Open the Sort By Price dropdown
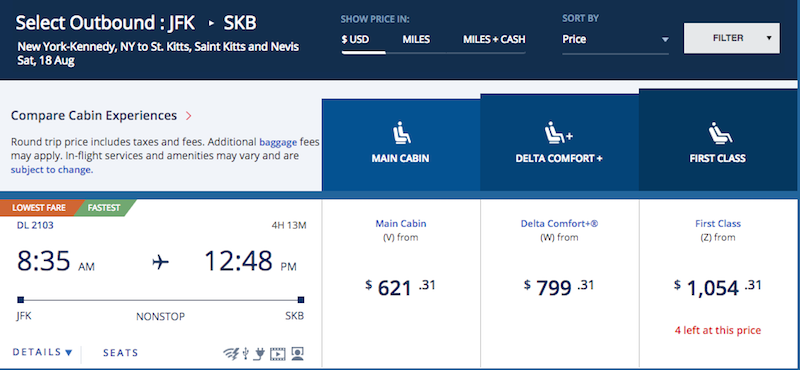The image size is (800, 370). [x=615, y=39]
